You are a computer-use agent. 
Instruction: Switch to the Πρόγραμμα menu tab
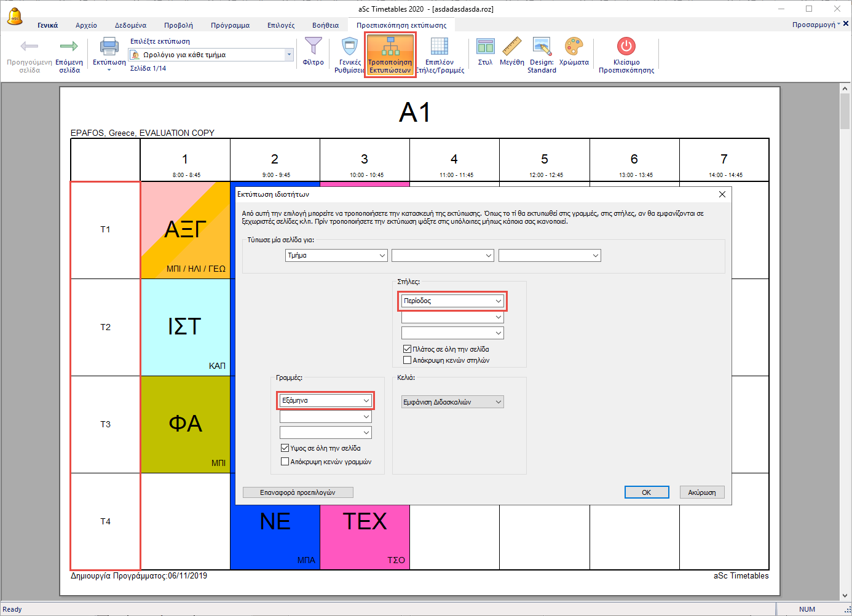click(x=230, y=25)
